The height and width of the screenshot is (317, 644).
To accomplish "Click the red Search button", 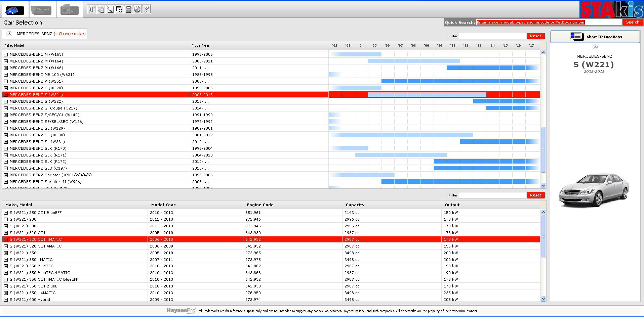I will 632,22.
